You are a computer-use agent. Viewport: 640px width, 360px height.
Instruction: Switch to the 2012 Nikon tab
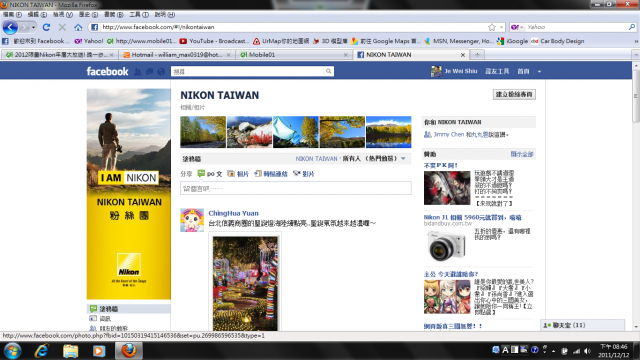pos(59,55)
